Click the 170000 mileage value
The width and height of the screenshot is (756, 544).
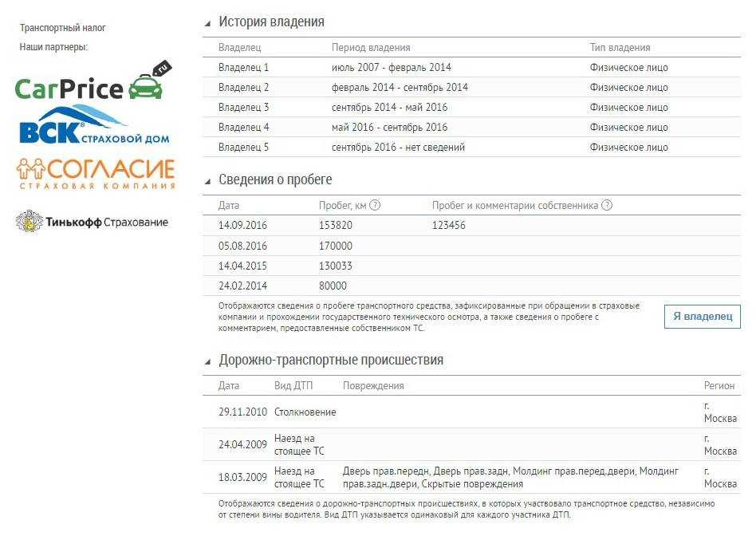[335, 246]
